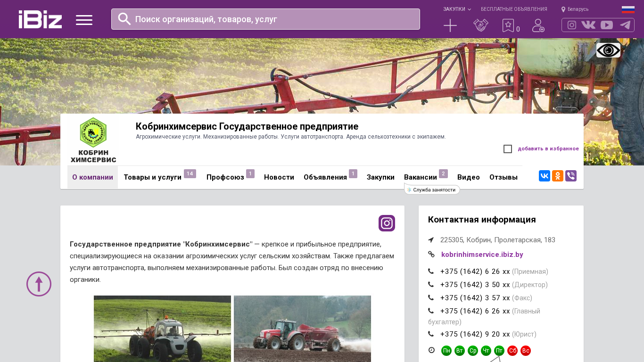Share company page on VK
Image resolution: width=644 pixels, height=362 pixels.
pyautogui.click(x=545, y=176)
